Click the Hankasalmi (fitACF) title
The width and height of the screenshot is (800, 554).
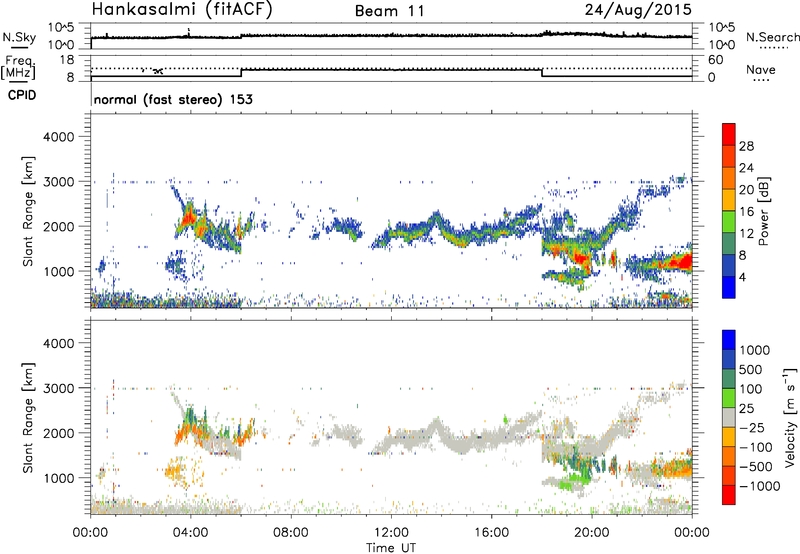click(182, 10)
